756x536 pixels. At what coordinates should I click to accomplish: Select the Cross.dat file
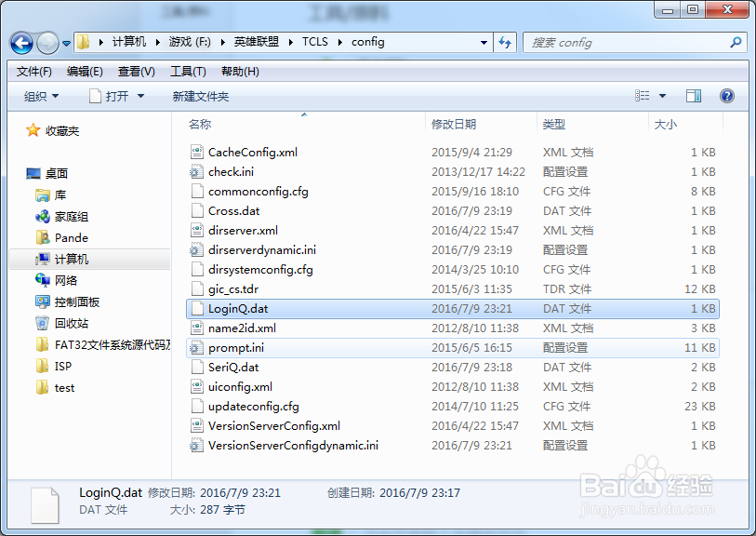coord(236,210)
